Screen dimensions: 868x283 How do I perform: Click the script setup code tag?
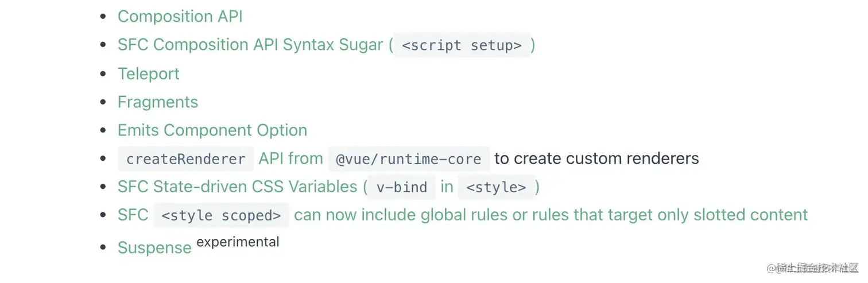pos(462,45)
